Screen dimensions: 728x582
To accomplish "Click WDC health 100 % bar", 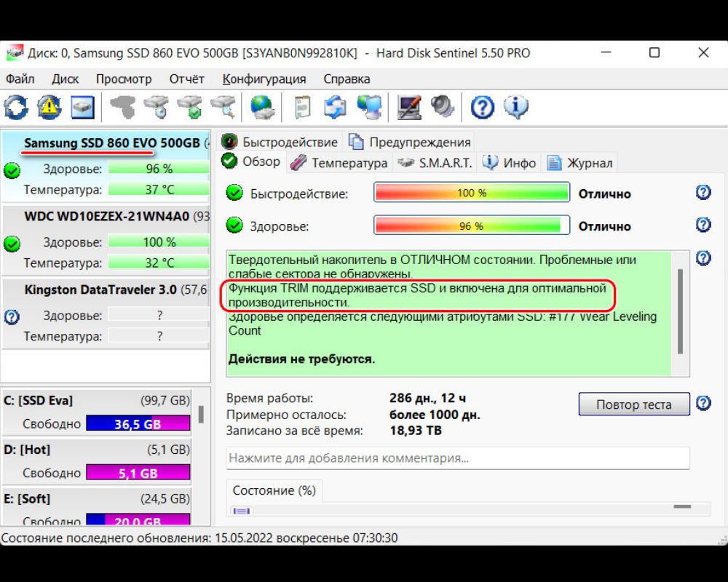I will [159, 242].
